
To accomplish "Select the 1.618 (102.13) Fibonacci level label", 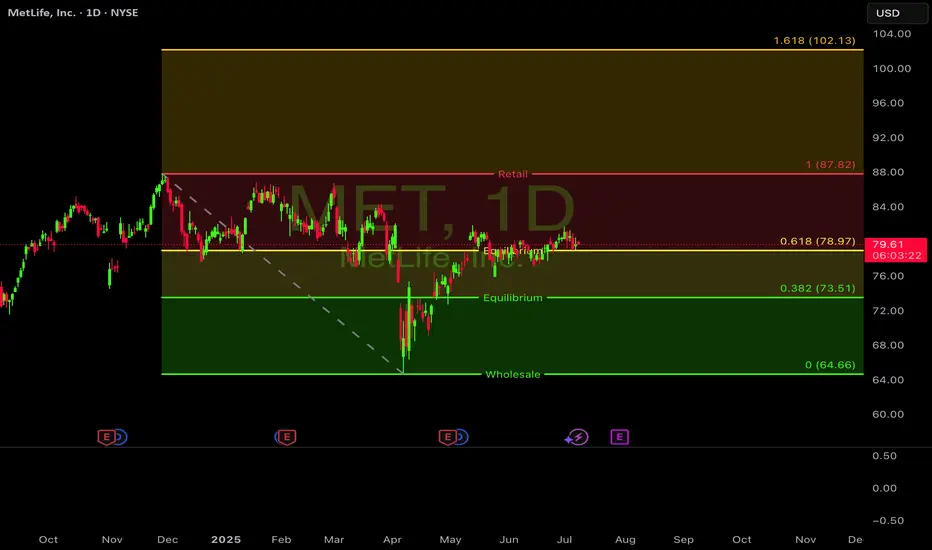I will [814, 40].
